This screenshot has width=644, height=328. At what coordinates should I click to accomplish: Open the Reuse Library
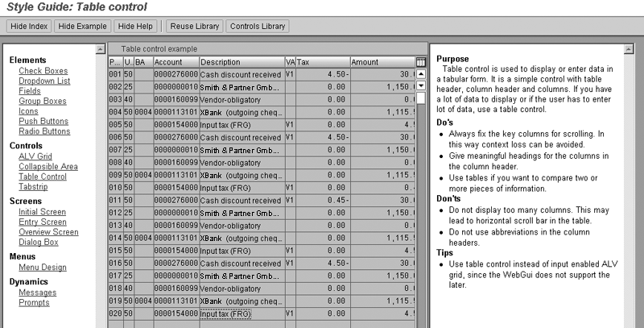pos(194,27)
